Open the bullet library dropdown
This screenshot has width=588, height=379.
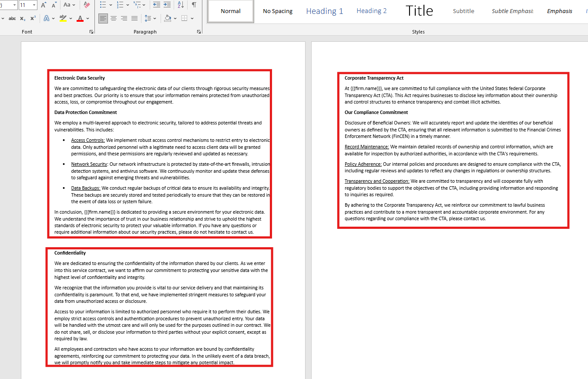click(111, 5)
